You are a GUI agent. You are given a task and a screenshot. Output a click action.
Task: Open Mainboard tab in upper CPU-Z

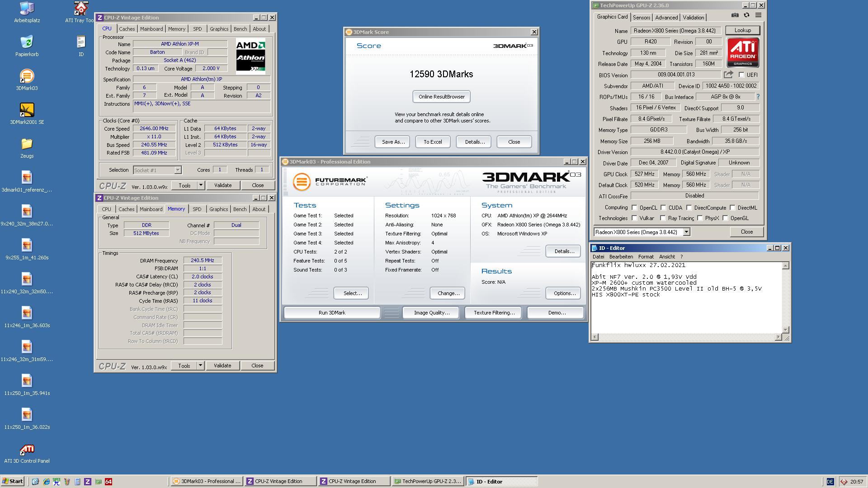point(151,29)
